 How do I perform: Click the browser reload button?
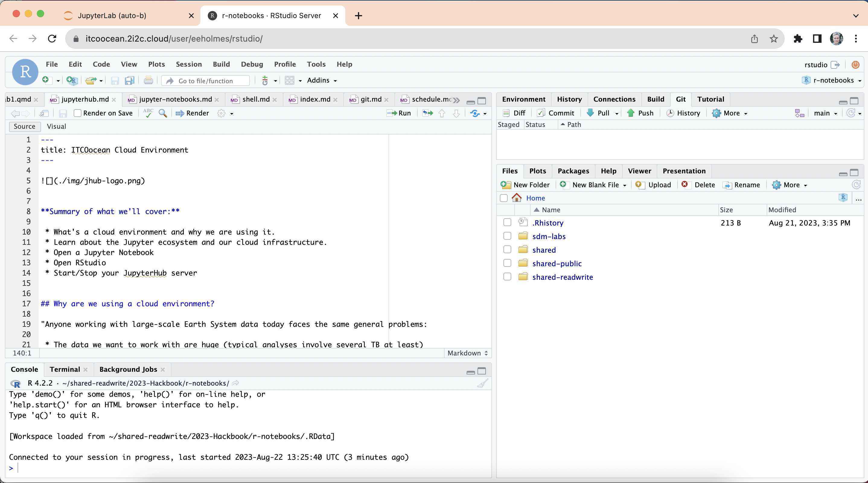click(52, 39)
